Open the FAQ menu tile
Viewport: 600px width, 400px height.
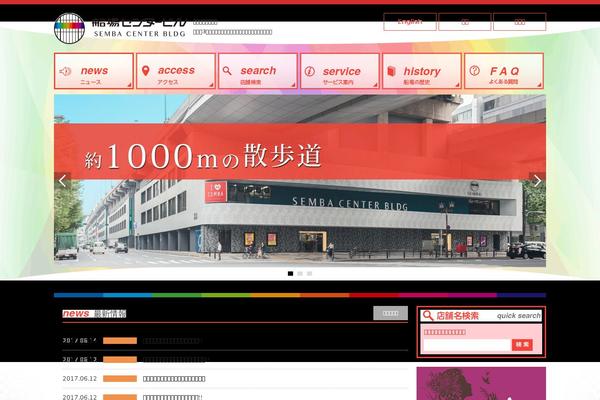[504, 71]
